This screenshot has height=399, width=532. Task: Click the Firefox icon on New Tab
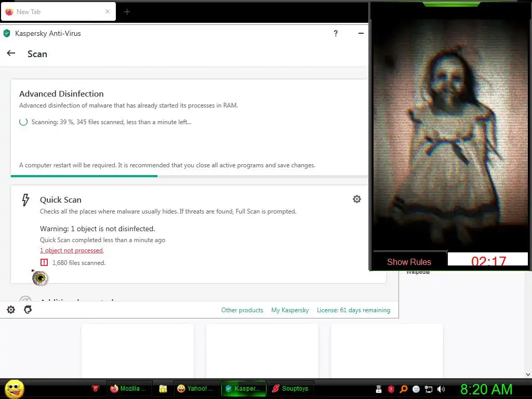pos(9,12)
